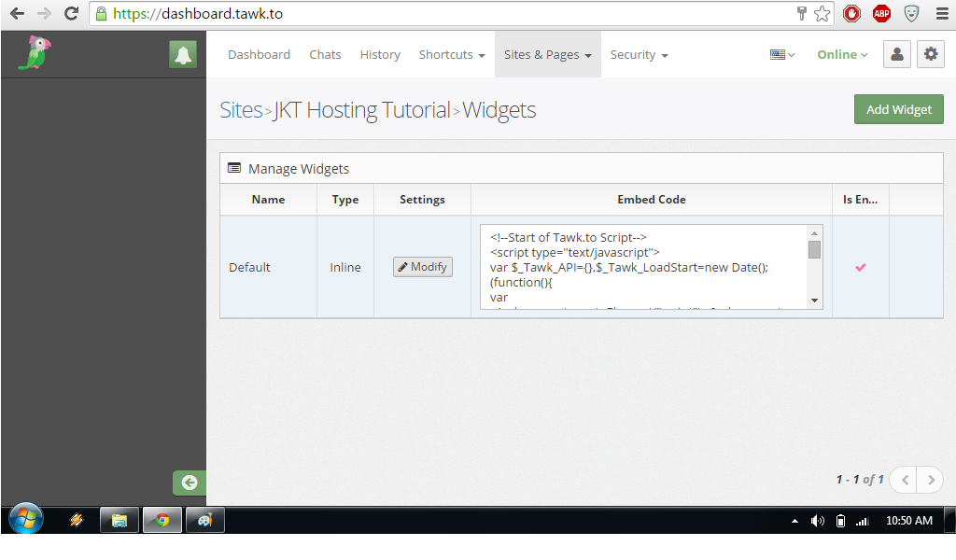Go to Sites breadcrumb link
Screen dimensions: 956x560
(x=241, y=110)
